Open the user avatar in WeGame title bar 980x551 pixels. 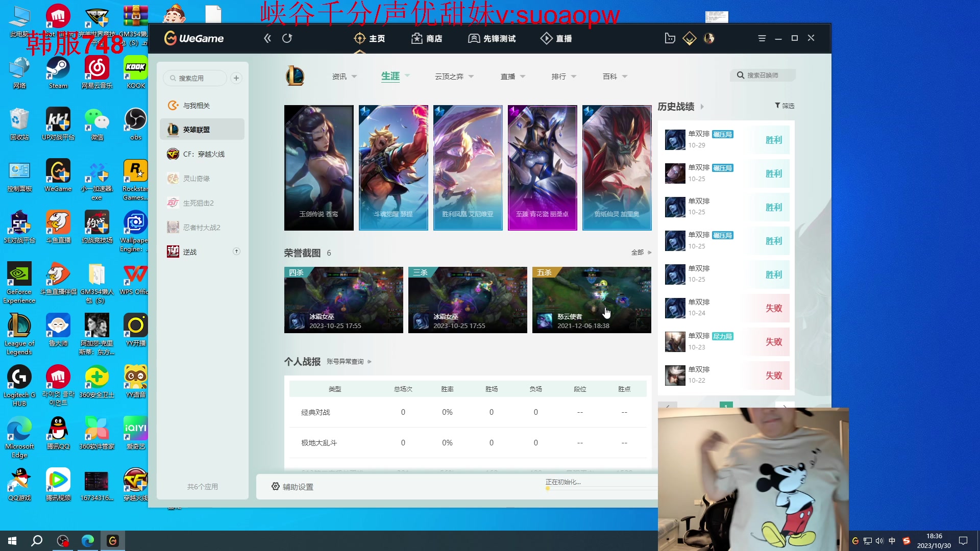point(709,38)
